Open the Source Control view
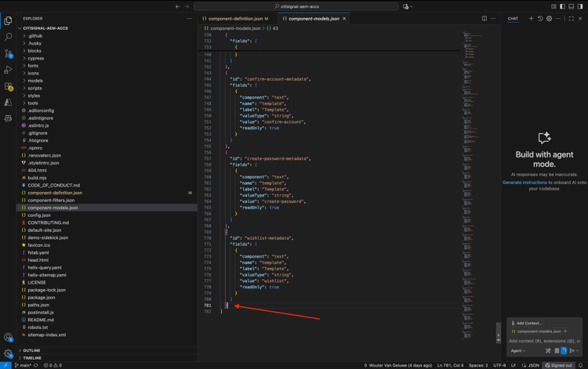This screenshot has height=369, width=588. pyautogui.click(x=9, y=53)
